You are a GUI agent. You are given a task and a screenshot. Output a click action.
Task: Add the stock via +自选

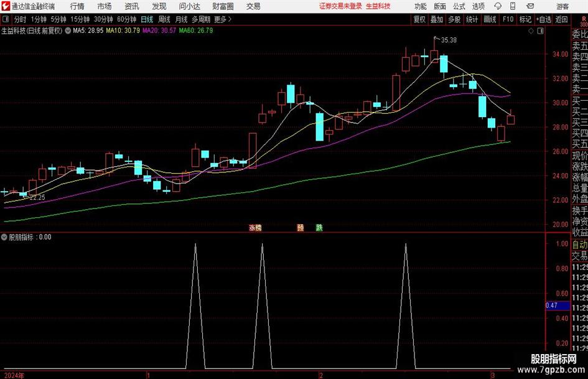[544, 19]
